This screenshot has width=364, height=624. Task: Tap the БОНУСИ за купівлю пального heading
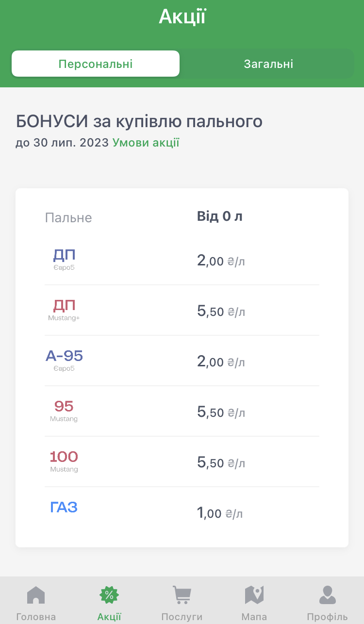tap(139, 121)
